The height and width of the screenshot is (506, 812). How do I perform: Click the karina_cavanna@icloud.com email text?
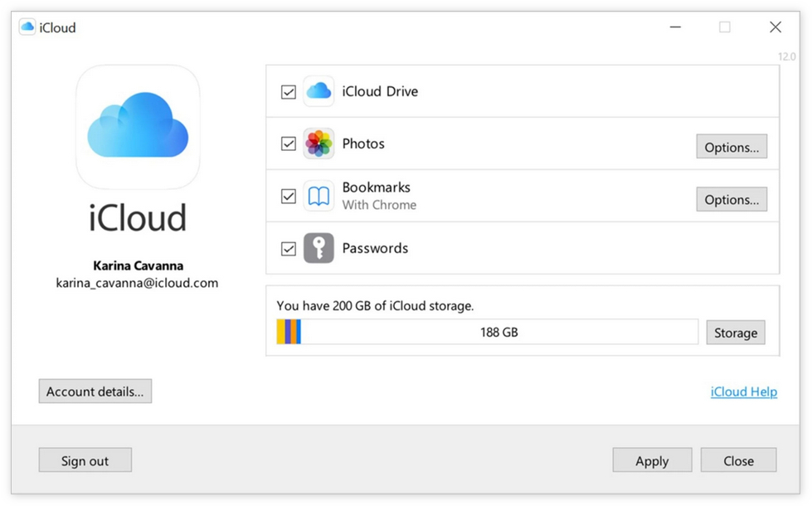[137, 283]
